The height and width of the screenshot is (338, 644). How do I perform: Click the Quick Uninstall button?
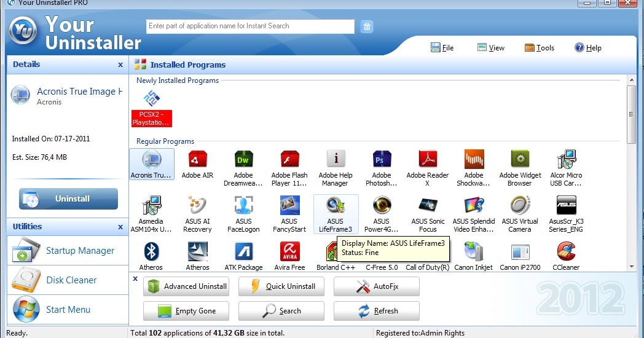tap(281, 286)
